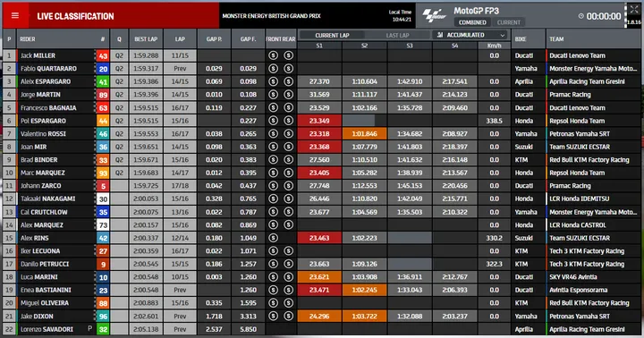The height and width of the screenshot is (338, 644).
Task: Click speed value 322.3
Action: pos(494,264)
